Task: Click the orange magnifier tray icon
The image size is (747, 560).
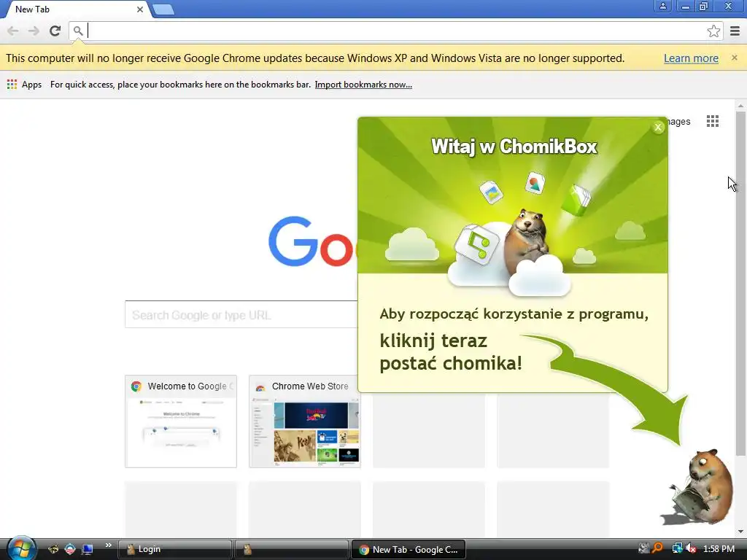Action: (658, 548)
